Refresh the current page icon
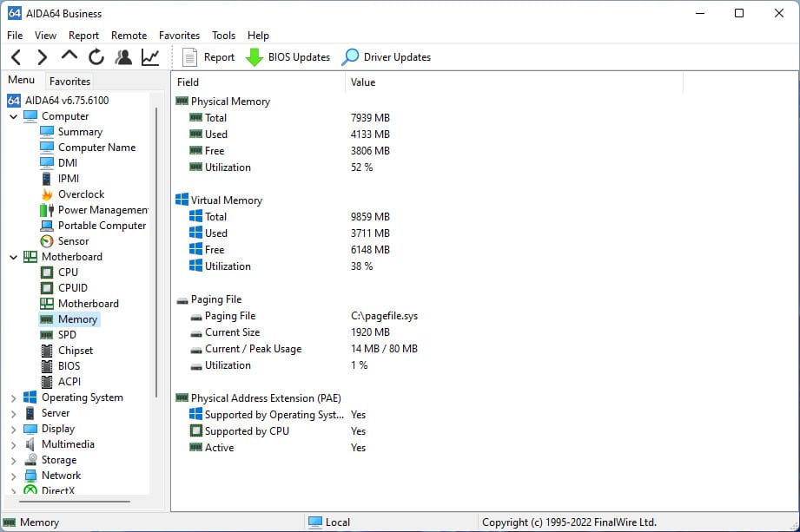 click(x=96, y=57)
